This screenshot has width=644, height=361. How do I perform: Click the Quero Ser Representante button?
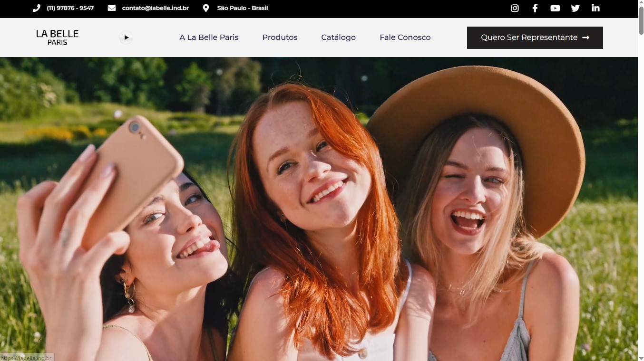pos(535,38)
